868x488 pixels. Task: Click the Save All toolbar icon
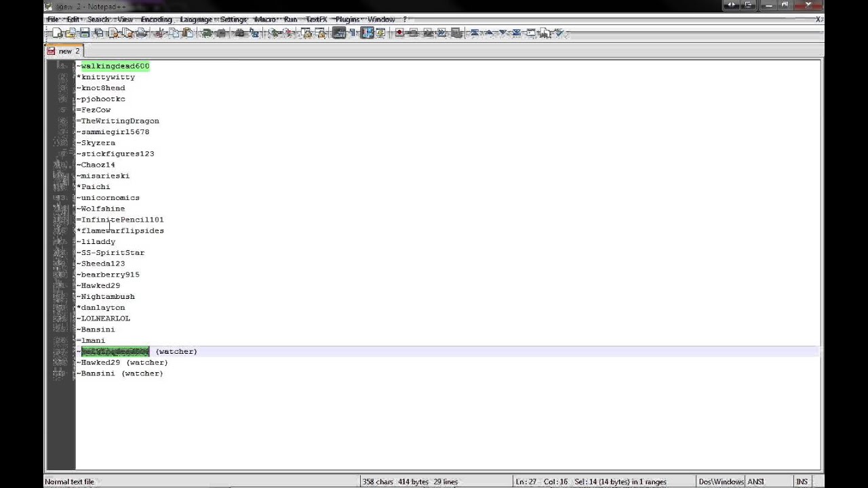point(98,33)
